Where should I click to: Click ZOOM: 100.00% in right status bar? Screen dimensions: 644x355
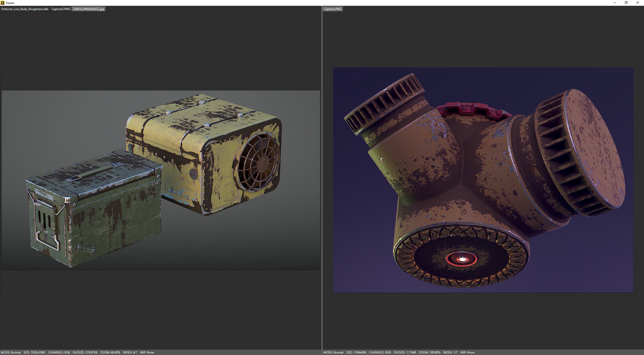pos(429,352)
